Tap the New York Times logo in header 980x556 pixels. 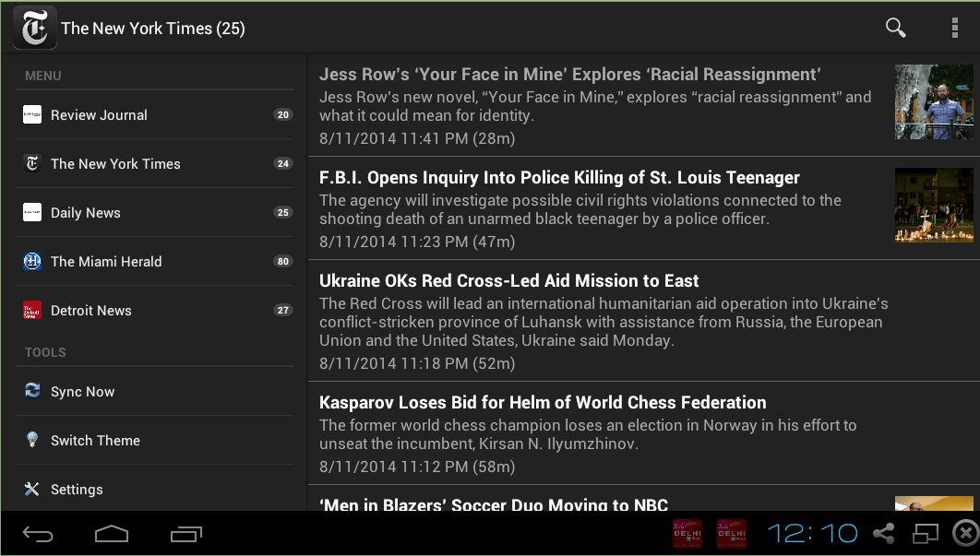pos(34,28)
